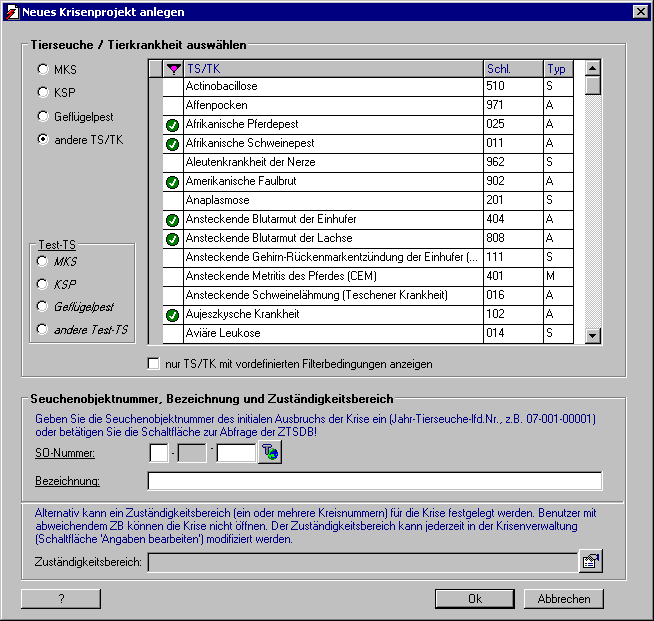
Task: Confirm with the Ok button
Action: point(475,598)
